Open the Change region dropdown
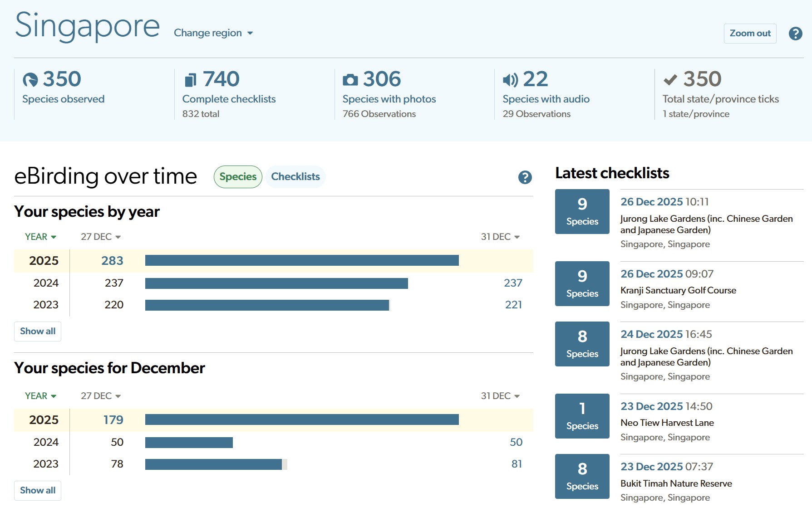The height and width of the screenshot is (512, 812). pos(213,33)
